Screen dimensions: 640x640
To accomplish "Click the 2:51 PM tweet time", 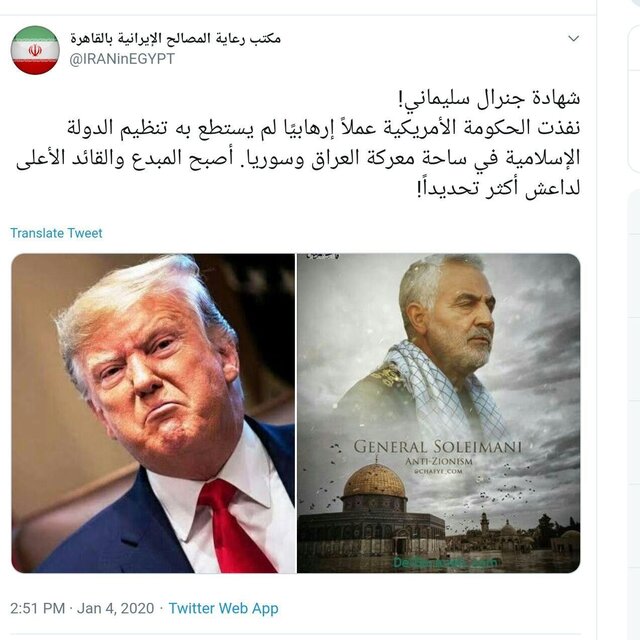I will 38,608.
